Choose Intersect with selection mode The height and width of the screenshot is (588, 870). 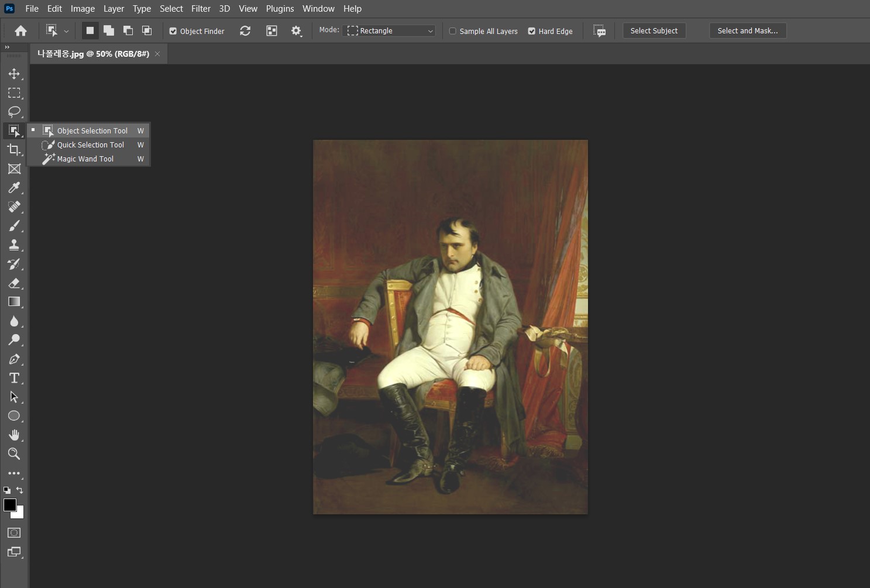pos(147,31)
